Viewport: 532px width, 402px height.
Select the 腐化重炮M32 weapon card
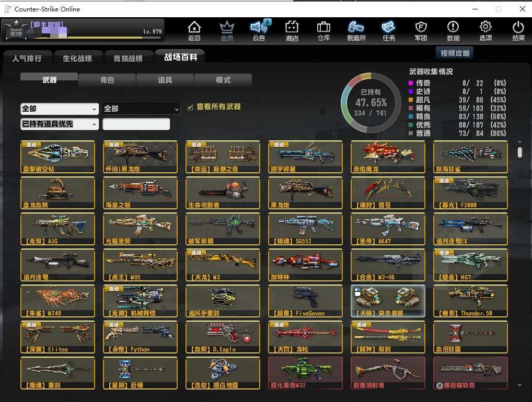[x=305, y=373]
